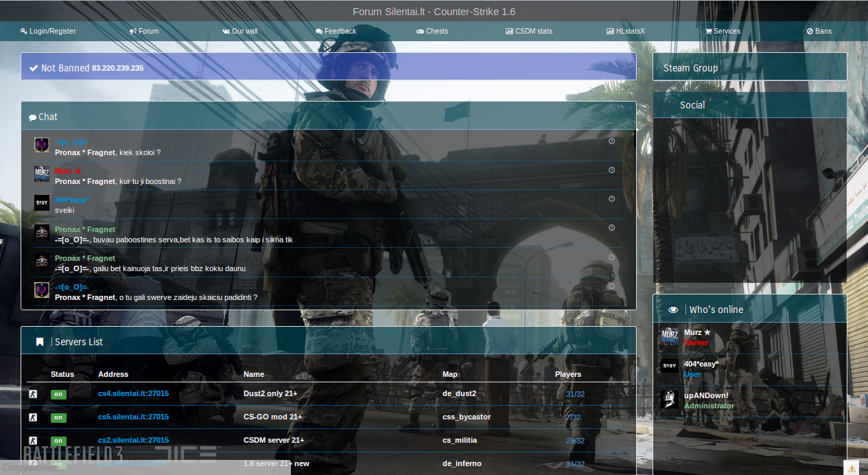Click the Who's online eye icon
The width and height of the screenshot is (868, 475).
tap(673, 310)
